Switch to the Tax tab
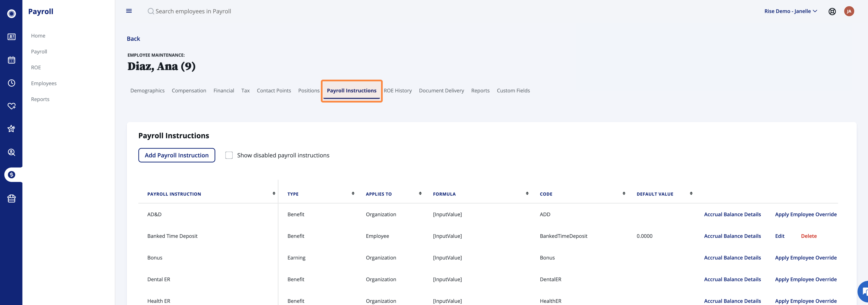The height and width of the screenshot is (305, 868). pos(245,91)
